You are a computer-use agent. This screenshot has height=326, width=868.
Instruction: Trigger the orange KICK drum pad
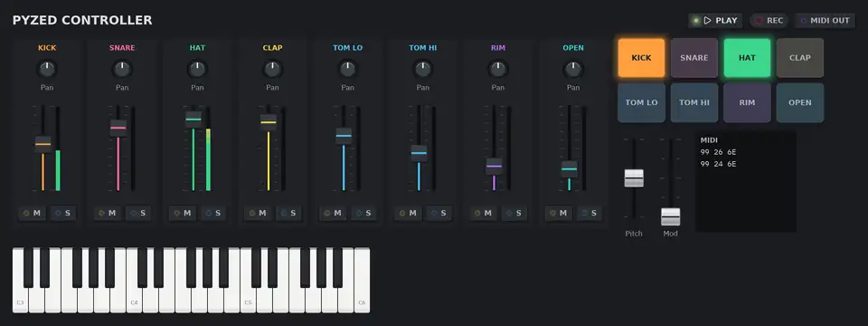coord(641,58)
